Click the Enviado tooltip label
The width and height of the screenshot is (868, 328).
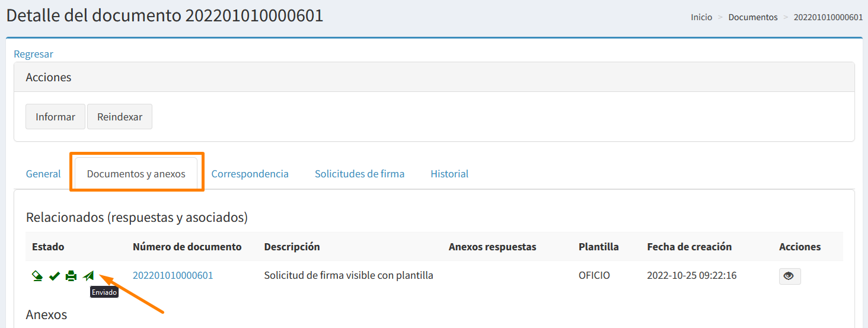[x=104, y=292]
